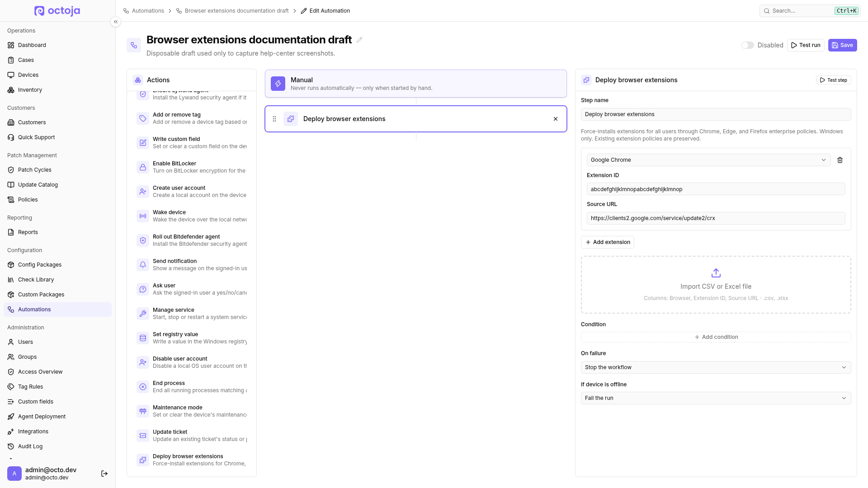Open Custom Packages in the sidebar

(x=57, y=295)
